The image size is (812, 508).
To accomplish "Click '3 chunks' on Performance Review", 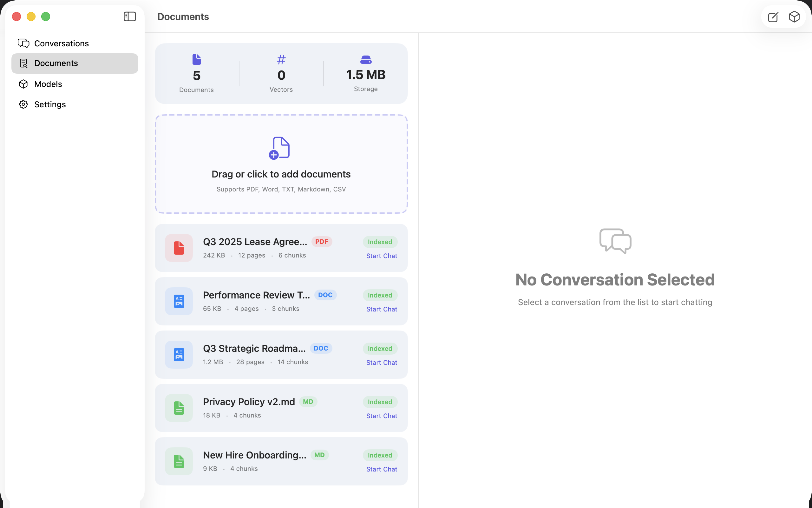I will (x=285, y=309).
